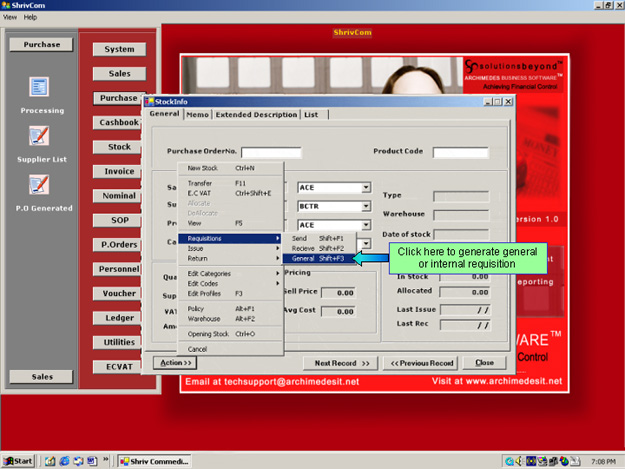This screenshot has height=469, width=625.
Task: Click the StockInfo window title icon
Action: coord(149,102)
